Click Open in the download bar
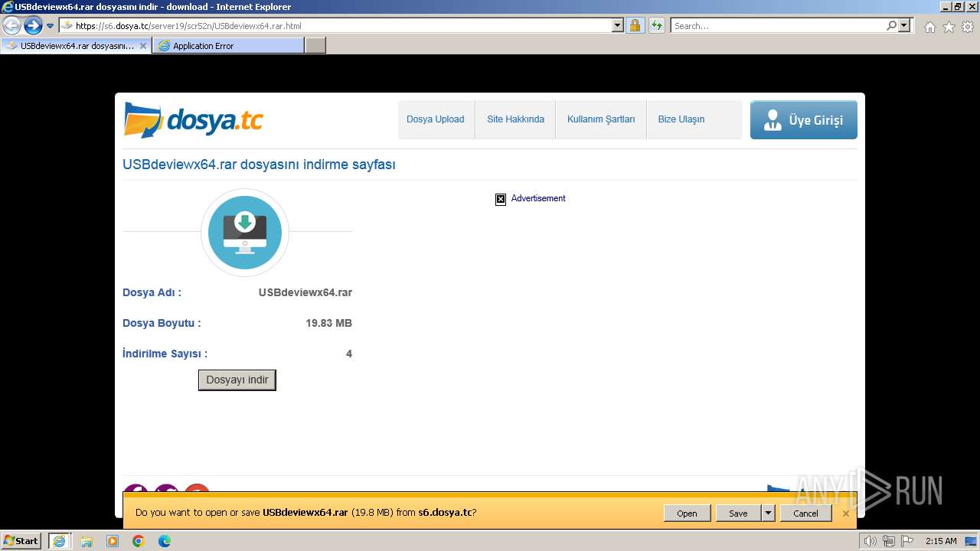Viewport: 980px width, 551px height. (x=687, y=514)
